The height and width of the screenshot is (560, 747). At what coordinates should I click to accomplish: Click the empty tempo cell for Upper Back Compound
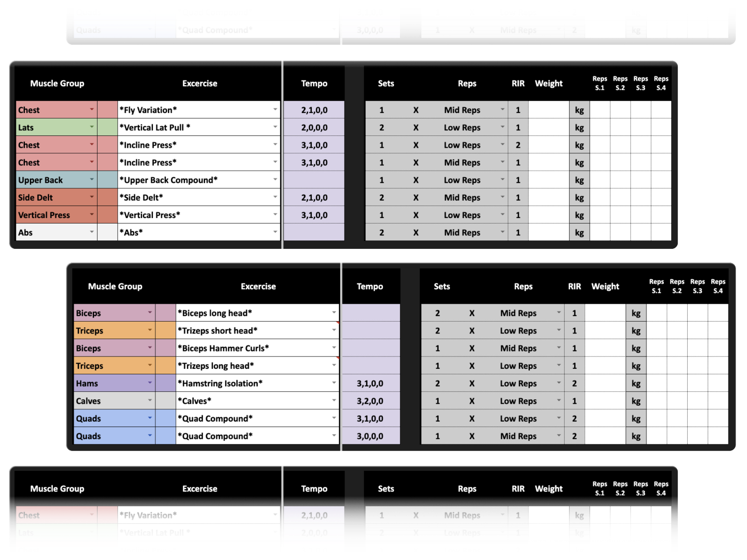tap(314, 180)
